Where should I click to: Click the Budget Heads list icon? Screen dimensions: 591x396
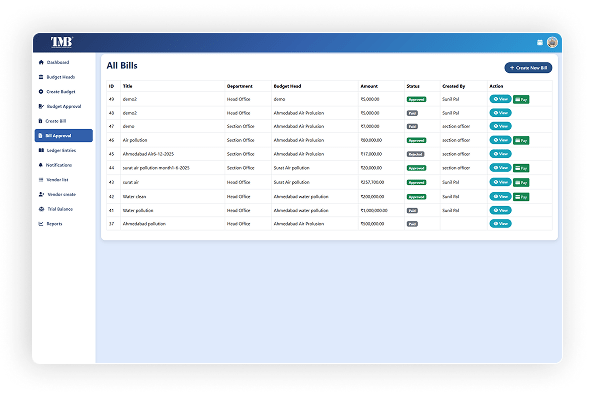[x=41, y=77]
